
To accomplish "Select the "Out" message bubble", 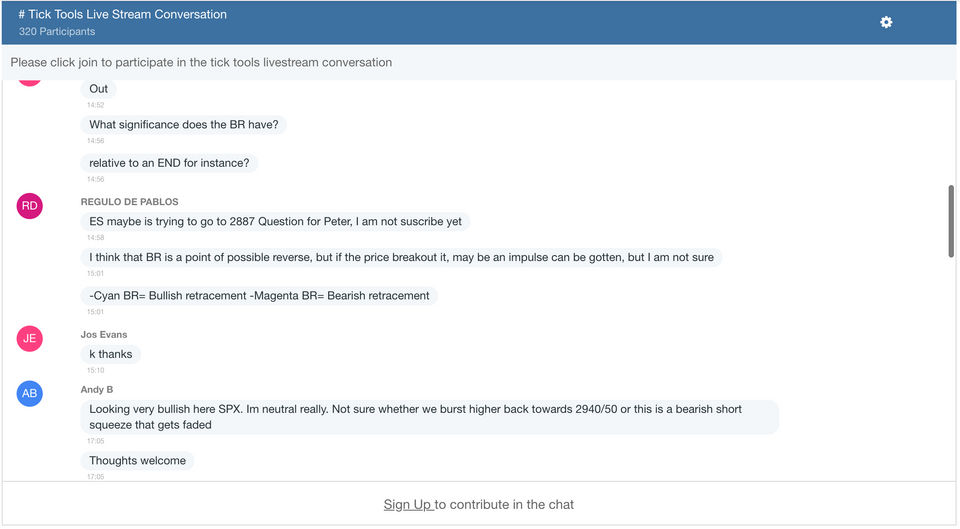I will coord(98,89).
